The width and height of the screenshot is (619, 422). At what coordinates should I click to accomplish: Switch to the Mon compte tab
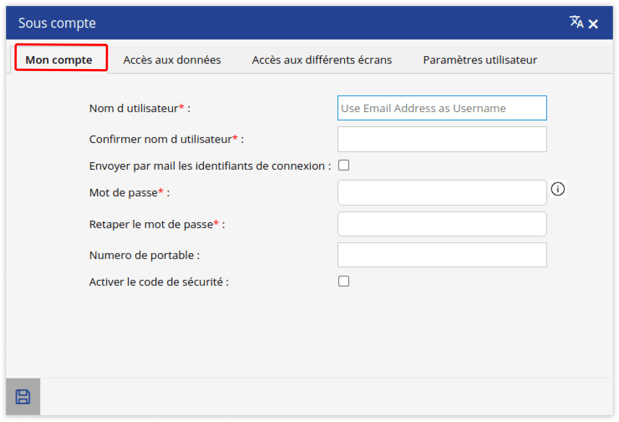(59, 60)
